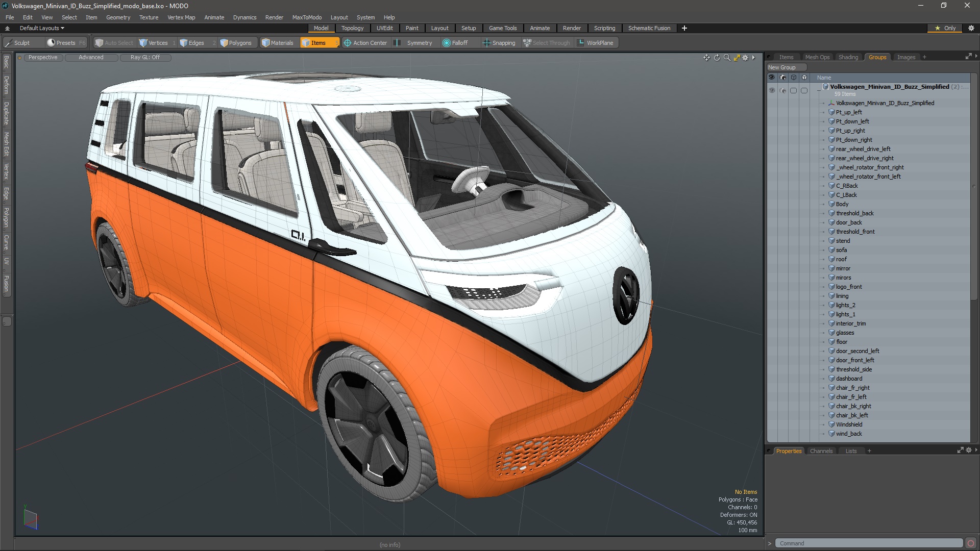Screen dimensions: 980x551
Task: Toggle visibility eye of Volkswagen group
Action: (x=772, y=90)
